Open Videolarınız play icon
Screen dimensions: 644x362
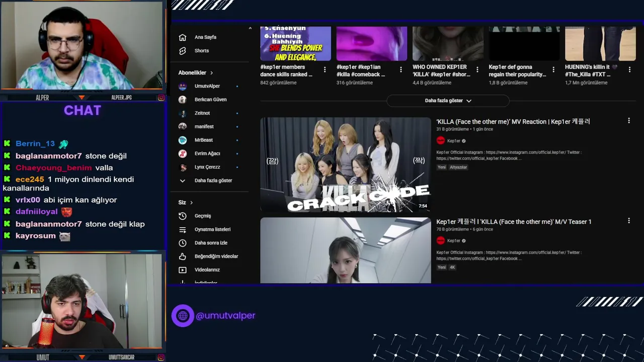(x=183, y=270)
